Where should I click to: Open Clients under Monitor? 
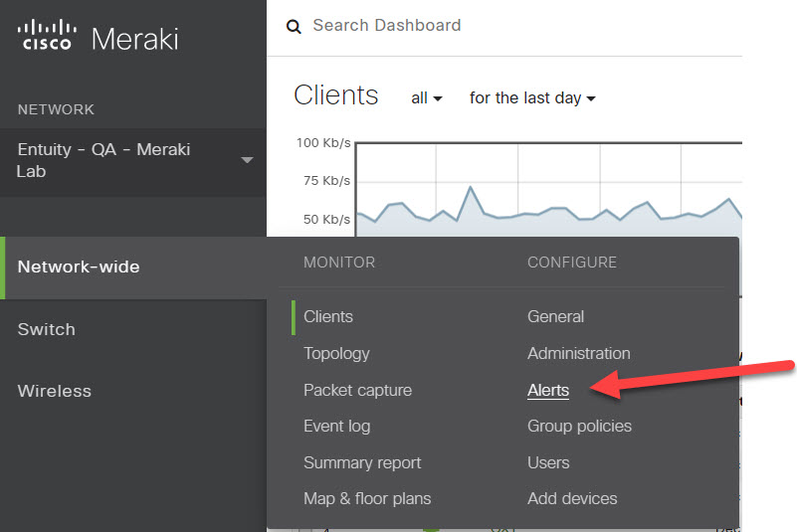point(327,316)
